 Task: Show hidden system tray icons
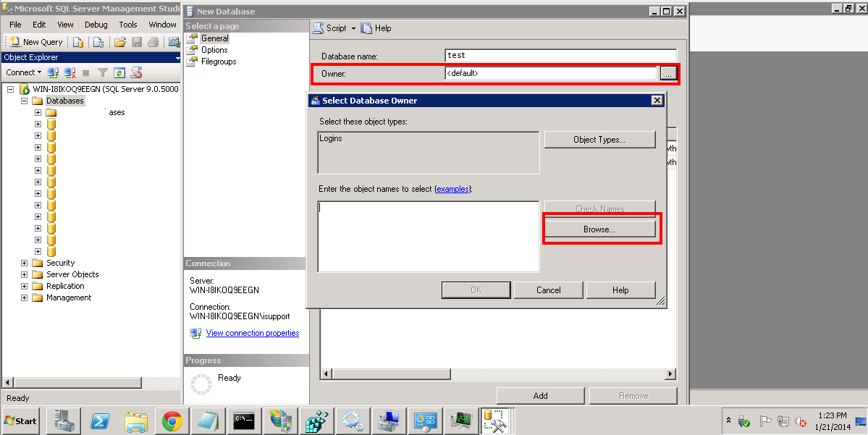[728, 421]
